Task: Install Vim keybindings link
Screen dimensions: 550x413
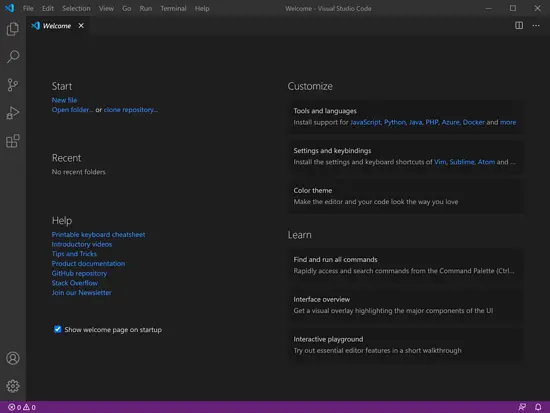Action: tap(440, 162)
